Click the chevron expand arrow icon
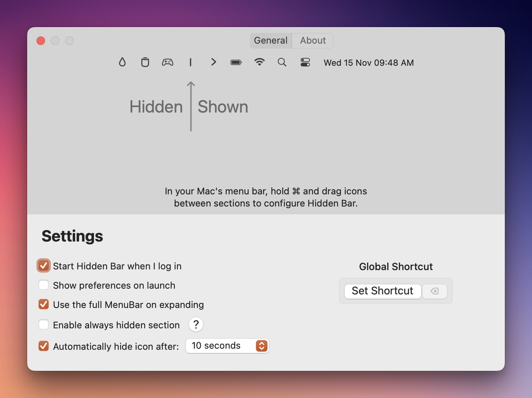 [x=213, y=62]
